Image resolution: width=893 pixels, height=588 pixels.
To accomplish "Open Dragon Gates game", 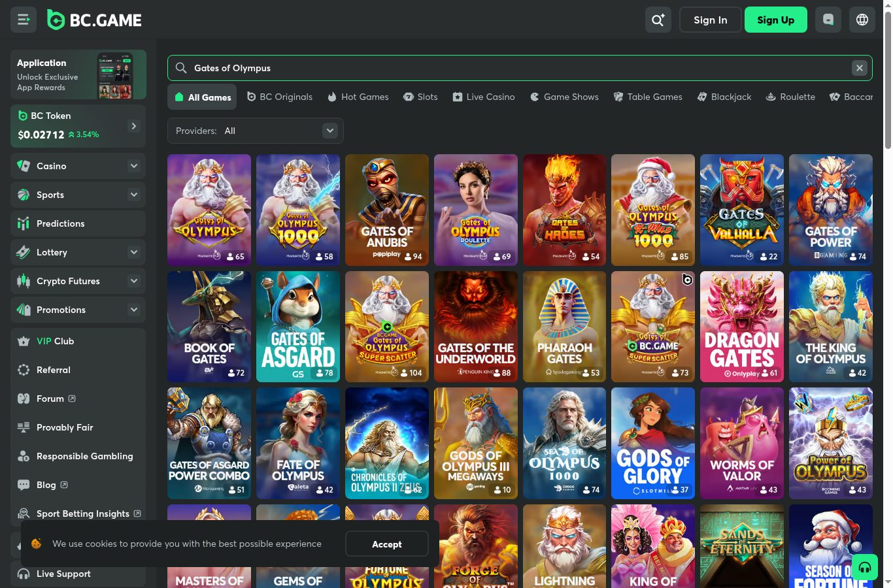I will pyautogui.click(x=742, y=327).
